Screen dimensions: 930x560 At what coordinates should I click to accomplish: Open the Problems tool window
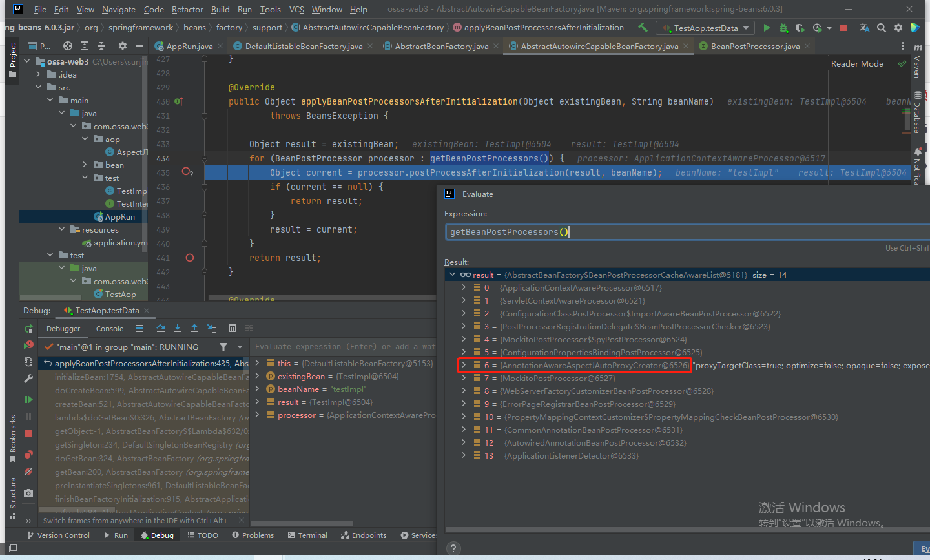(x=253, y=535)
